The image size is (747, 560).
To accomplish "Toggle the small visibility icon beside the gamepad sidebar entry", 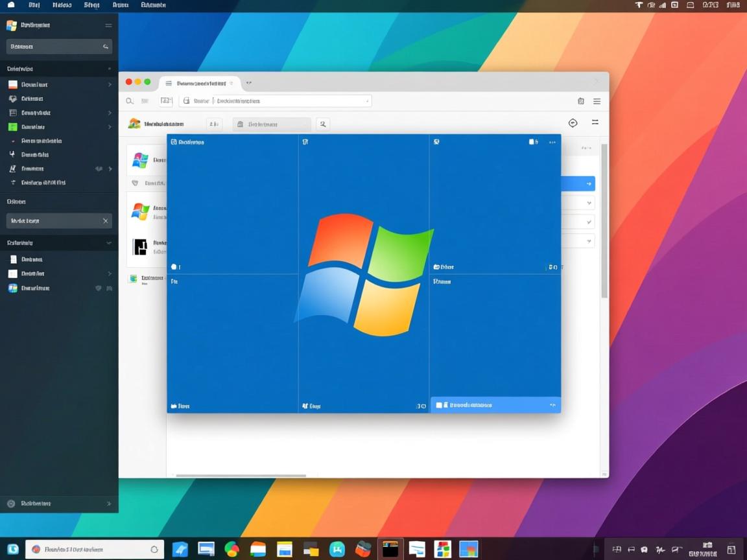I will pos(99,169).
